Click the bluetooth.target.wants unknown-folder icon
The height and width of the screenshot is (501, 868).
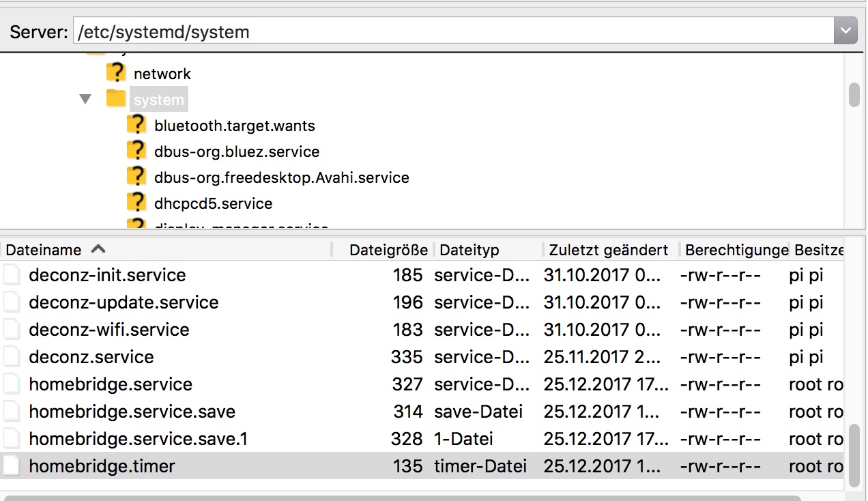(x=137, y=125)
